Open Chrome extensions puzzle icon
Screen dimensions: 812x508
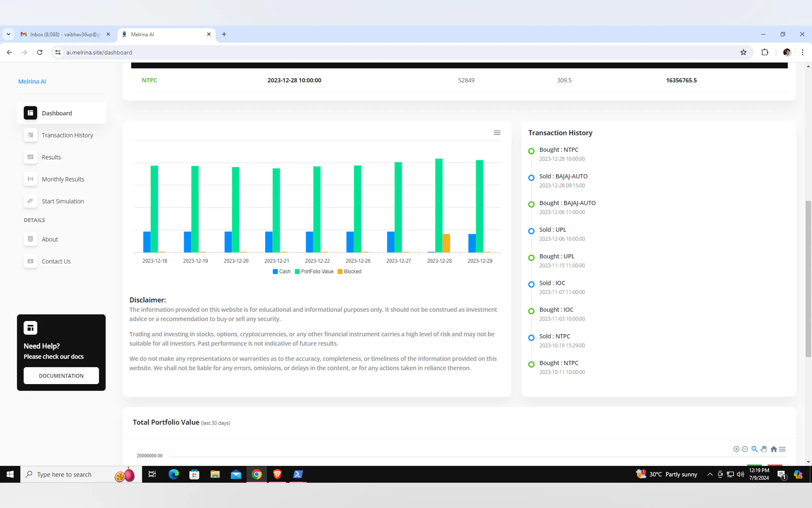coord(764,52)
